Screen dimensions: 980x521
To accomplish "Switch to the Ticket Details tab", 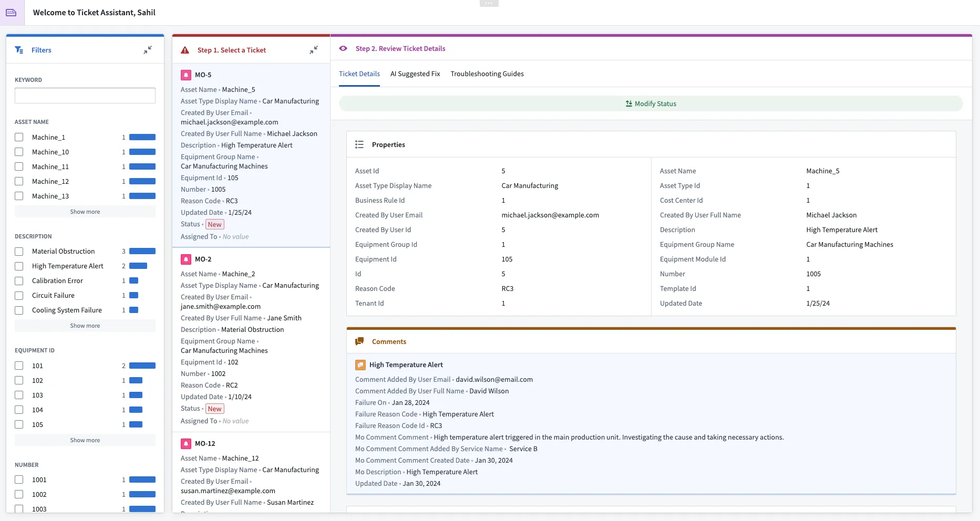I will pyautogui.click(x=359, y=74).
